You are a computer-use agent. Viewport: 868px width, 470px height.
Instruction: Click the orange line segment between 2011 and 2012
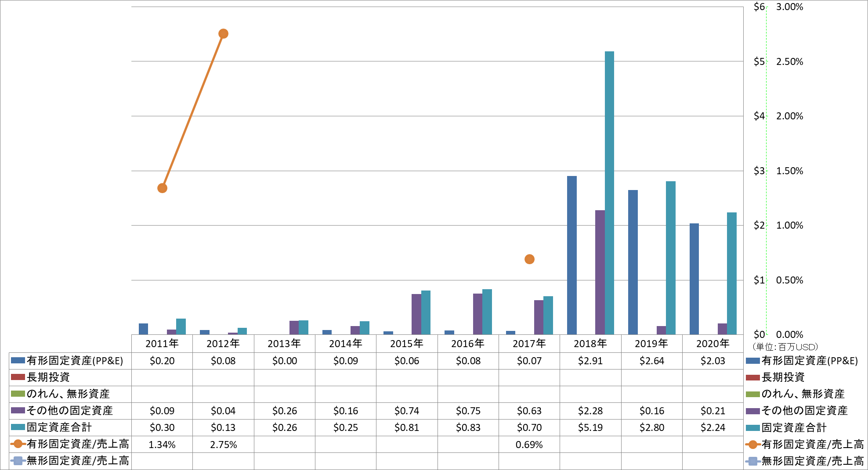click(x=192, y=111)
